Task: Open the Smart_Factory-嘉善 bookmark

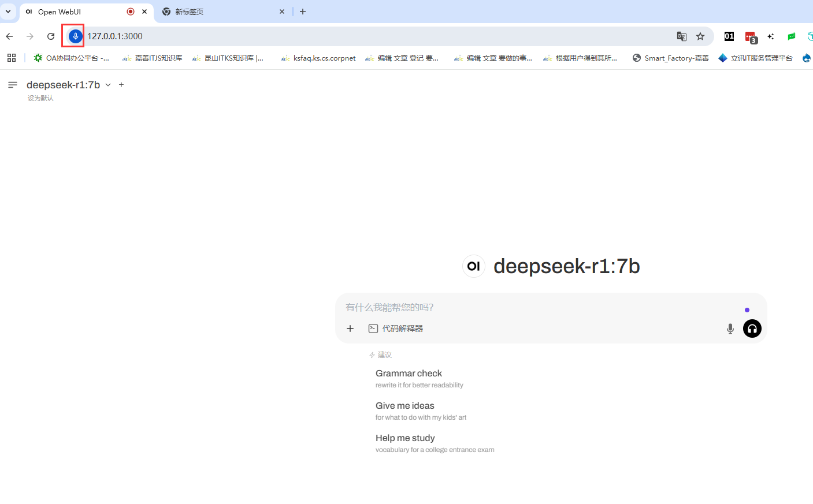Action: pos(670,58)
